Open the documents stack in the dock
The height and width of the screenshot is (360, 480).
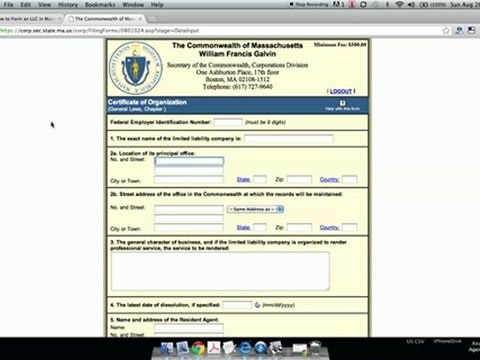(x=299, y=349)
